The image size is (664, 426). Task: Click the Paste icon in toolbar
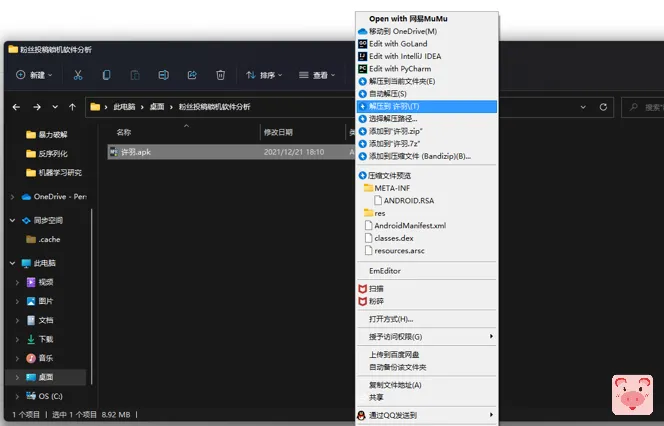pos(135,75)
